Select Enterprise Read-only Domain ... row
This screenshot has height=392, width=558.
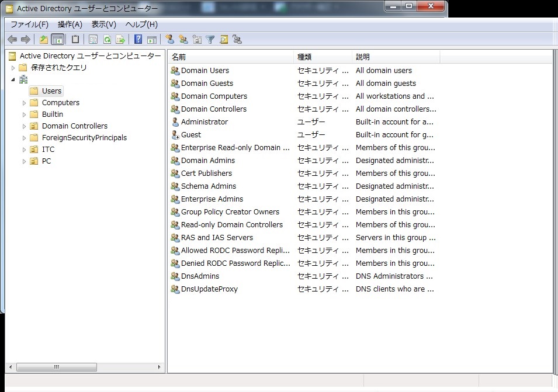304,148
